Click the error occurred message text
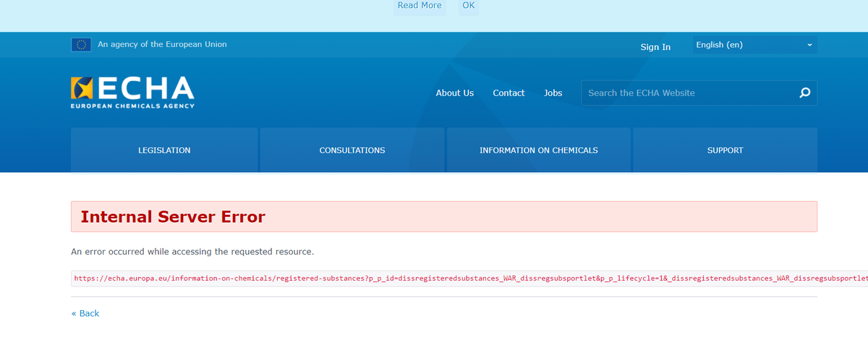 pos(192,252)
